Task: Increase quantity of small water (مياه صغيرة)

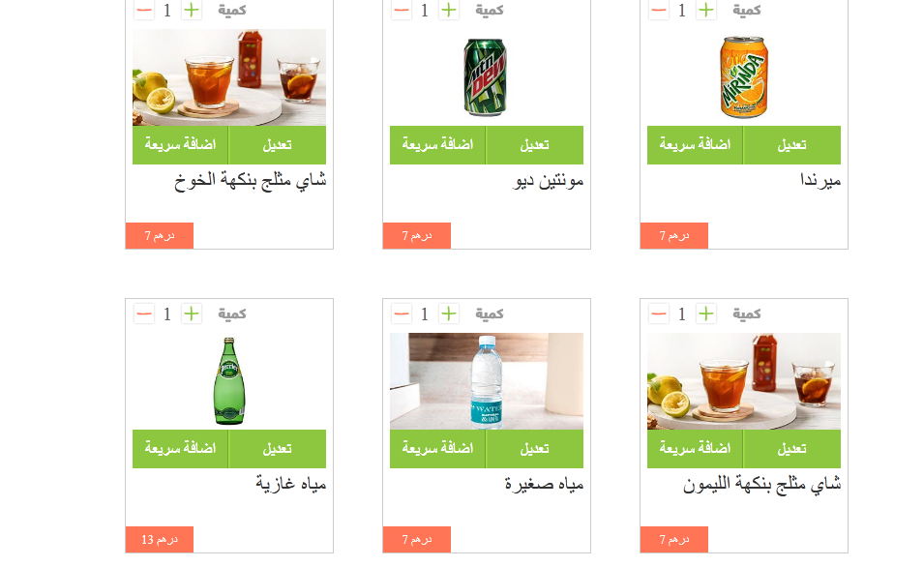Action: [449, 313]
